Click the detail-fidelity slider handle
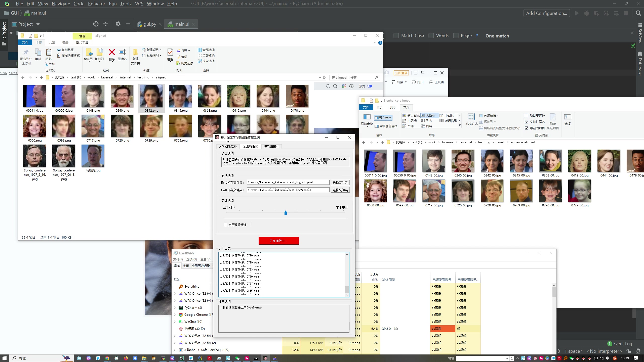Screen dimensions: 644x362 286,213
